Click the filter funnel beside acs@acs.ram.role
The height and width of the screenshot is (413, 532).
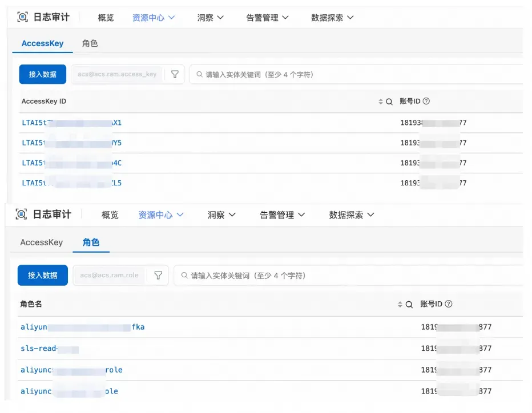[158, 275]
